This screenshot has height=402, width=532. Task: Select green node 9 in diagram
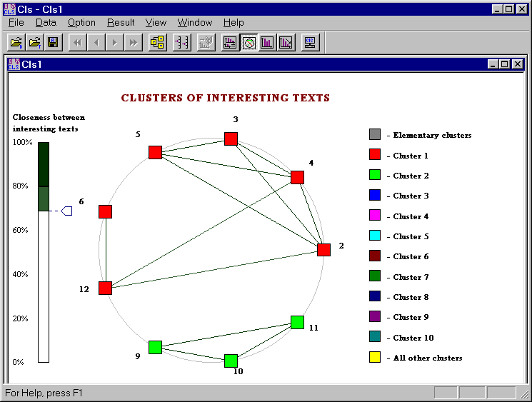tap(156, 348)
